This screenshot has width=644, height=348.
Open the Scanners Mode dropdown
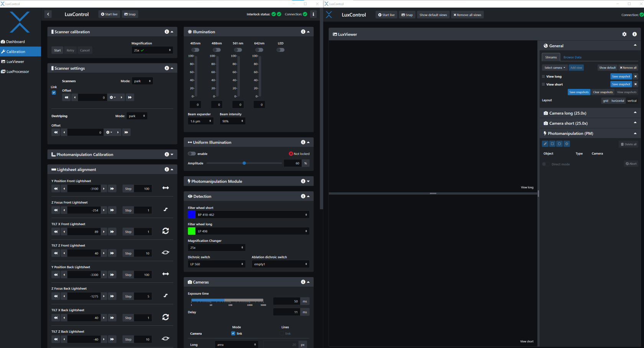(142, 81)
